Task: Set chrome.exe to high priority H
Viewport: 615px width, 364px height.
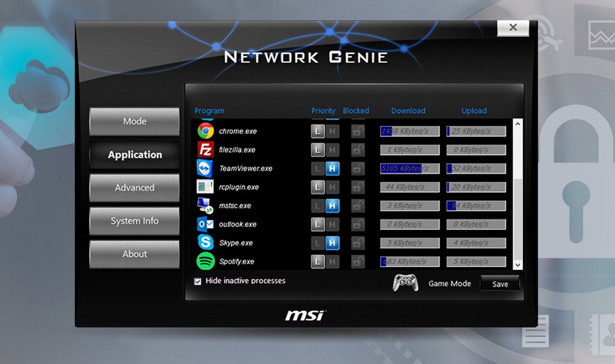Action: [x=332, y=131]
